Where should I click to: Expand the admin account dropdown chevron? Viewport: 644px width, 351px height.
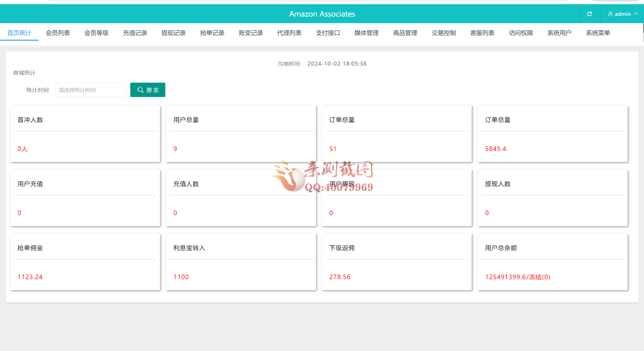[636, 14]
